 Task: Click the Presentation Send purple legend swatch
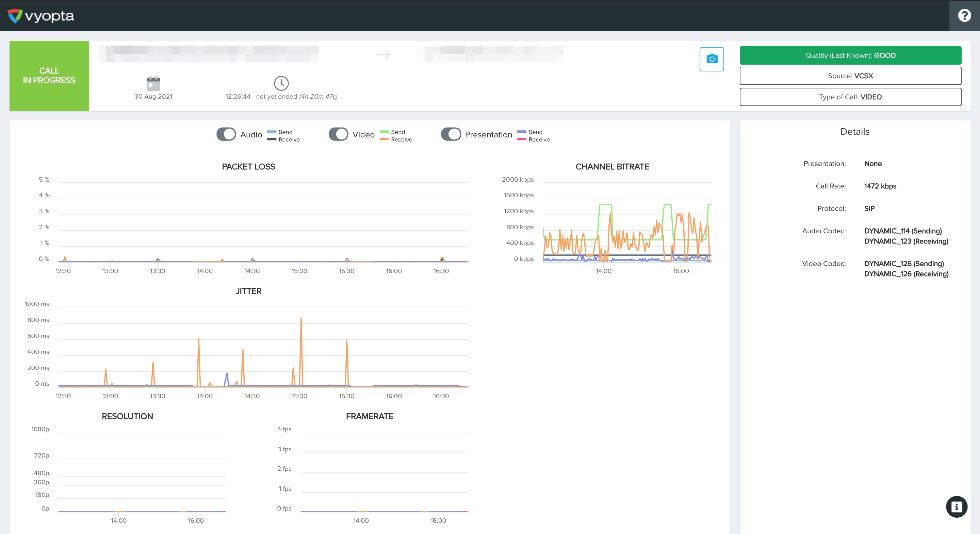(522, 132)
